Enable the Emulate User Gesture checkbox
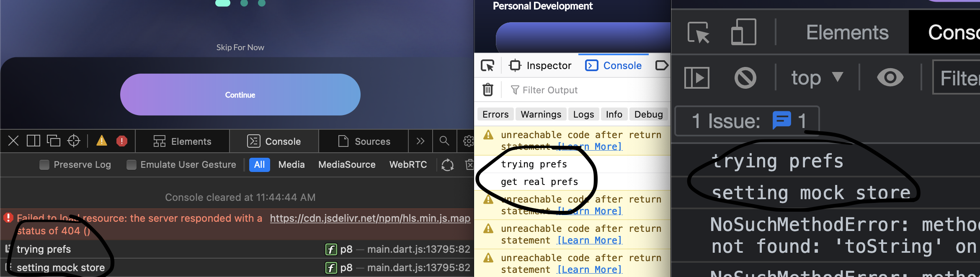Viewport: 980px width, 277px height. (131, 164)
